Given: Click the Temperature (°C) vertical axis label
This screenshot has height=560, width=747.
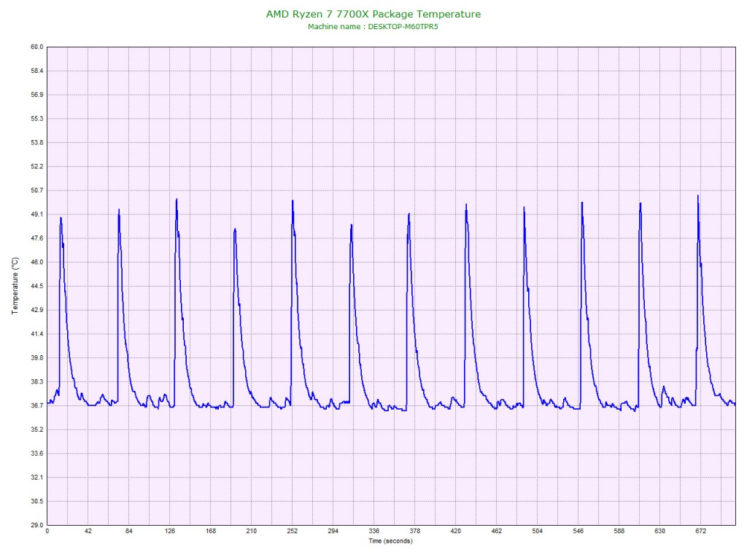Looking at the screenshot, I should [15, 286].
